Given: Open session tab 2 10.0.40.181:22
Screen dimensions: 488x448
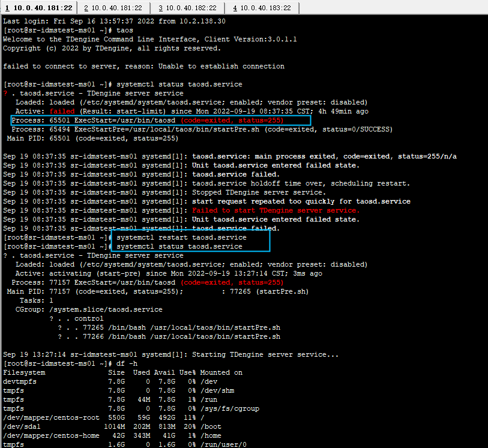Looking at the screenshot, I should 113,8.
